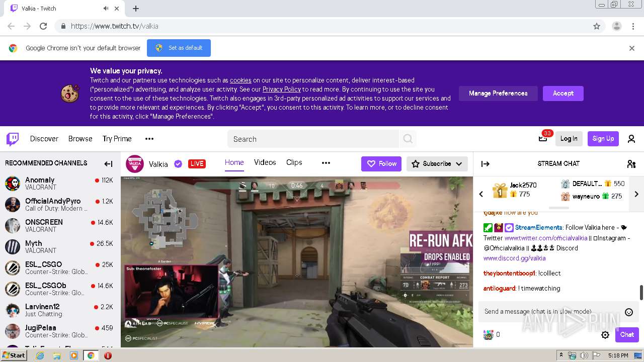The image size is (644, 362).
Task: Show next gift leaderboard entry
Action: coord(636,194)
